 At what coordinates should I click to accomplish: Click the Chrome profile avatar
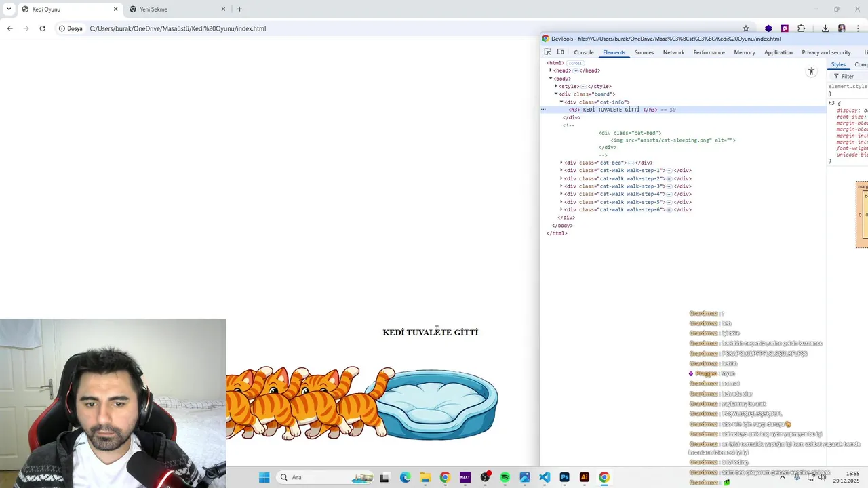pos(842,28)
